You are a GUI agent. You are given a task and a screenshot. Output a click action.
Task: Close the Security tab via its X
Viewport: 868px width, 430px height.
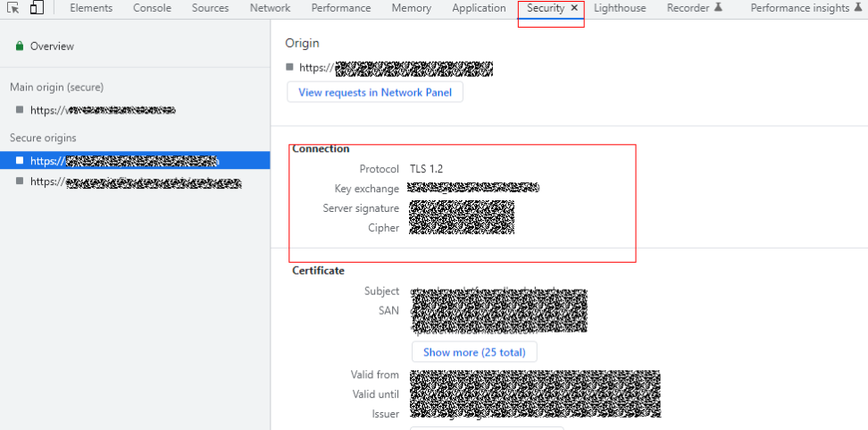pyautogui.click(x=574, y=8)
